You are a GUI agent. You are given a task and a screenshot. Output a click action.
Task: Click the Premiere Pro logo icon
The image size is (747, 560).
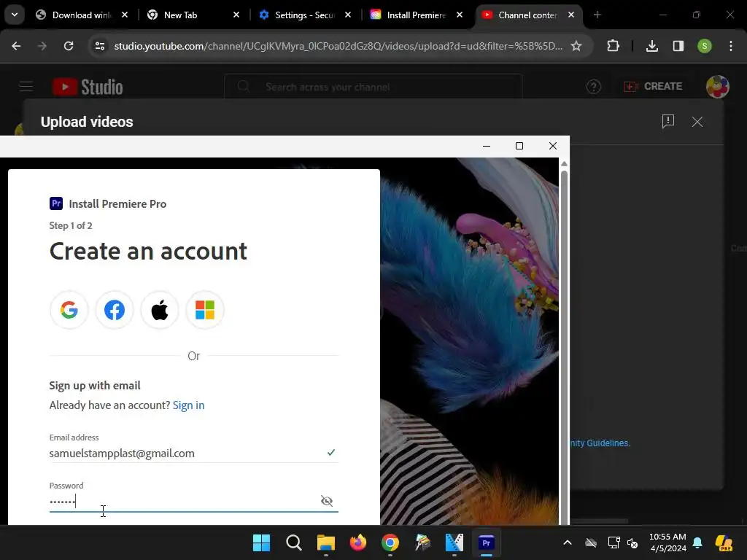pos(56,203)
